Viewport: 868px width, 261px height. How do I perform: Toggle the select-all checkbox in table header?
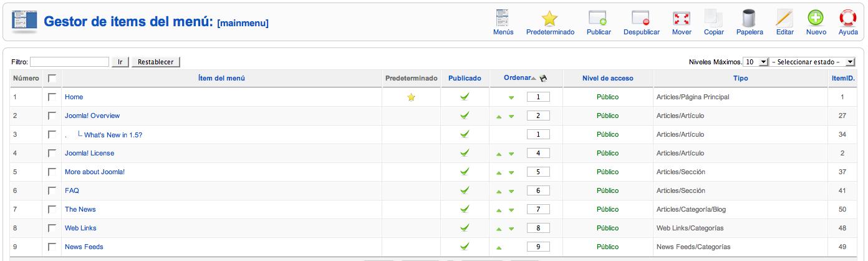click(52, 79)
